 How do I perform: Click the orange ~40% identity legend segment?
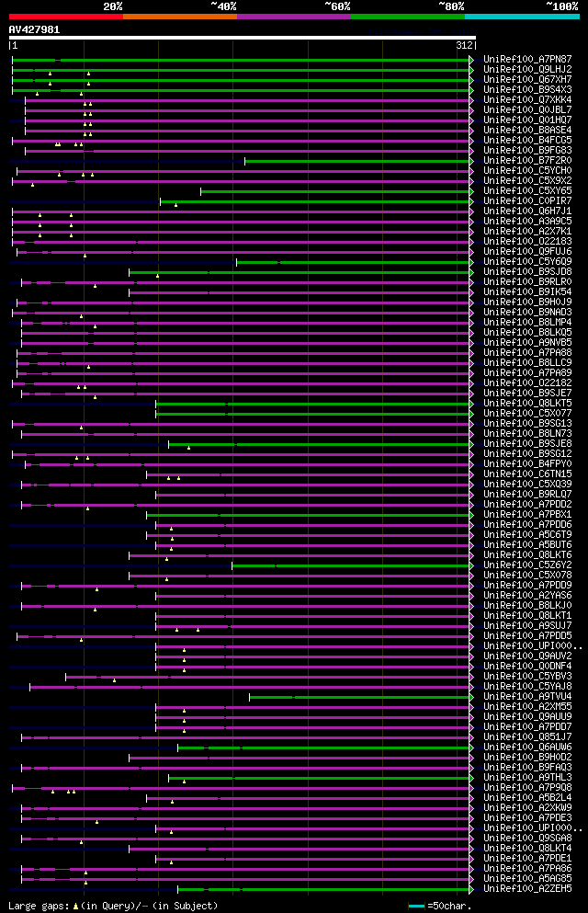coord(180,17)
